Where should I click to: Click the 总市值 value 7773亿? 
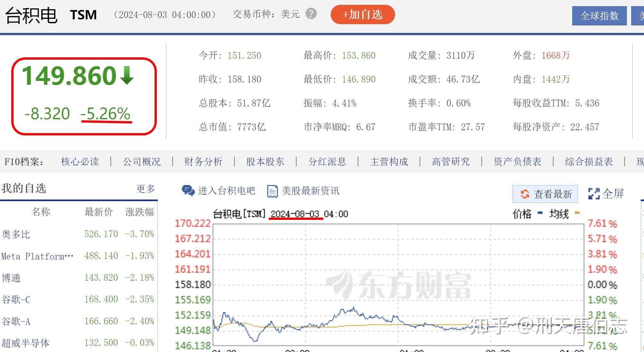point(251,127)
